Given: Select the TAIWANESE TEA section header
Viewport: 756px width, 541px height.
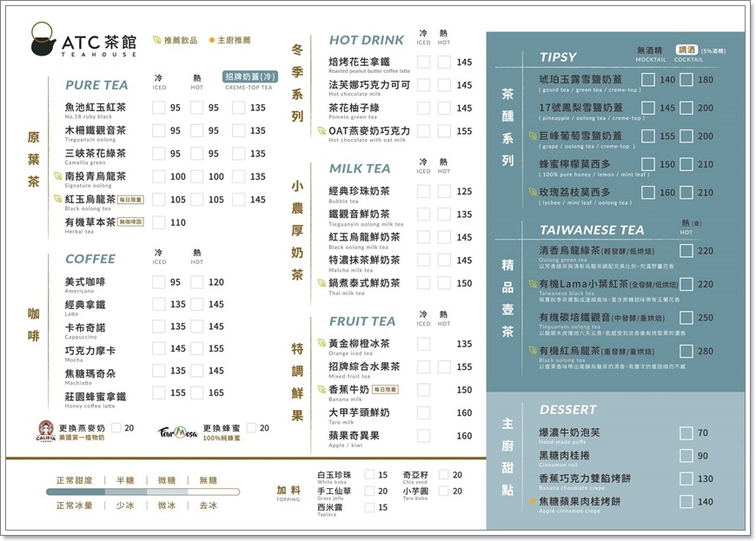Looking at the screenshot, I should pyautogui.click(x=594, y=230).
